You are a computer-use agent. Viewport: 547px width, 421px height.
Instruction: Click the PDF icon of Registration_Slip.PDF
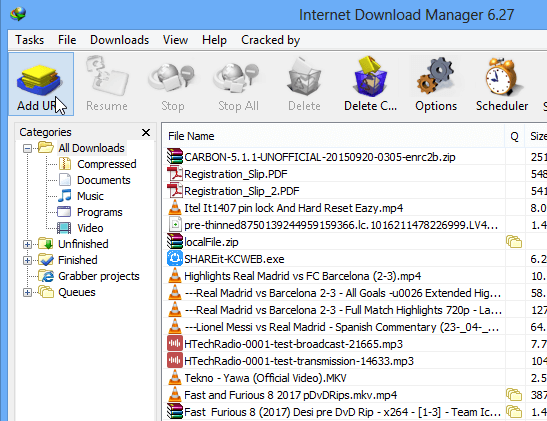pyautogui.click(x=175, y=174)
